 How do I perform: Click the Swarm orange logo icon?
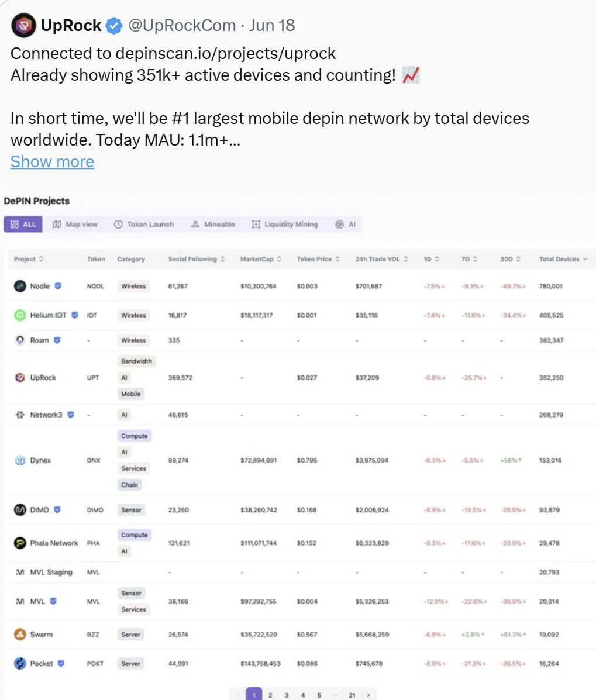click(20, 635)
